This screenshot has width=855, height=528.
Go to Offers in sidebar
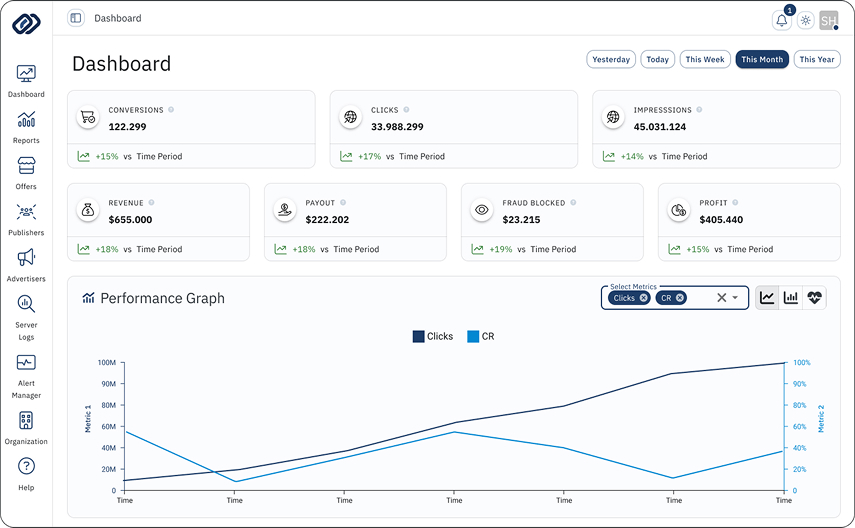tap(26, 172)
